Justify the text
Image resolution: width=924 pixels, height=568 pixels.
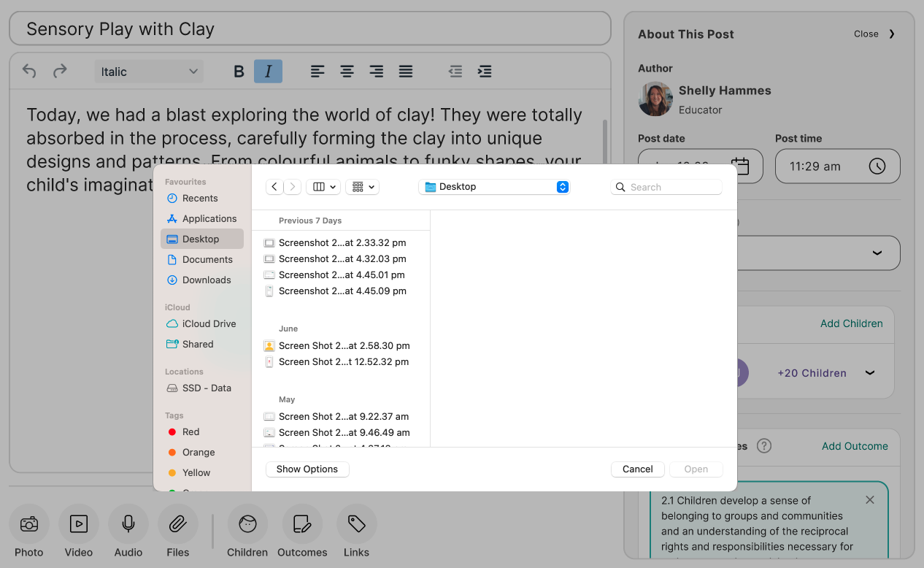[406, 72]
